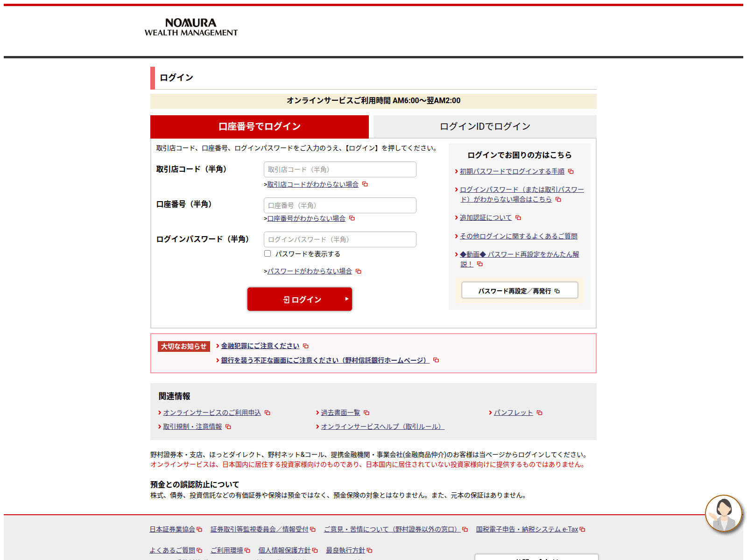
Task: Open よくあるご質問 footer link
Action: 172,550
